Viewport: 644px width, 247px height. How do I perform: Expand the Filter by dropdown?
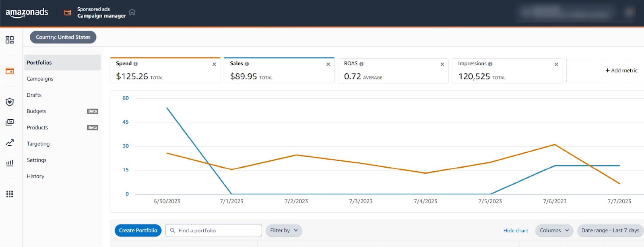point(284,230)
